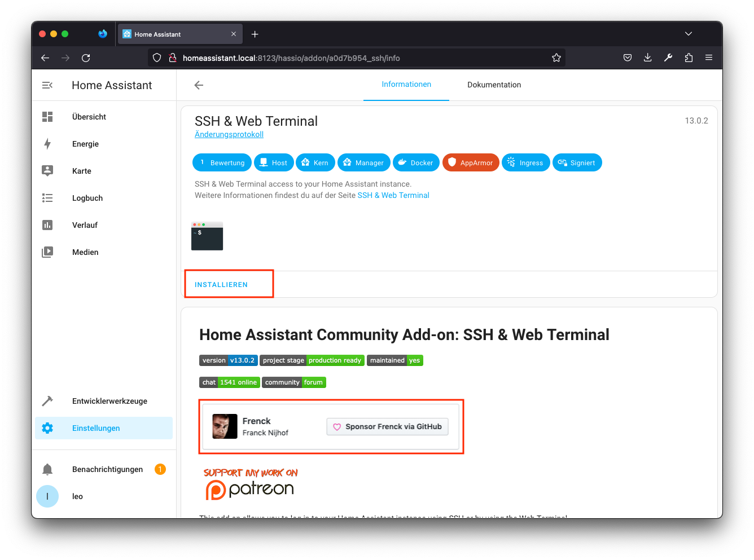Click the maintained yes badge

(x=395, y=360)
